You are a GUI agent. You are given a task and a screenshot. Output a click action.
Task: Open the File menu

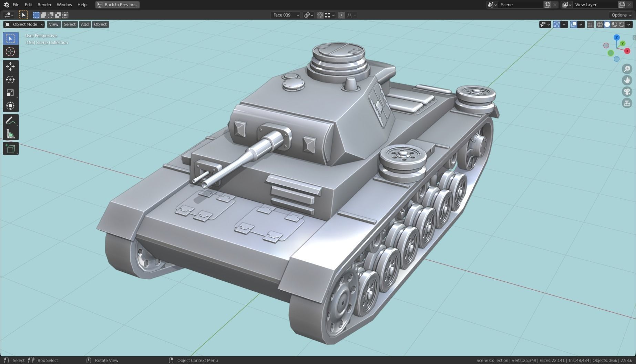tap(16, 4)
